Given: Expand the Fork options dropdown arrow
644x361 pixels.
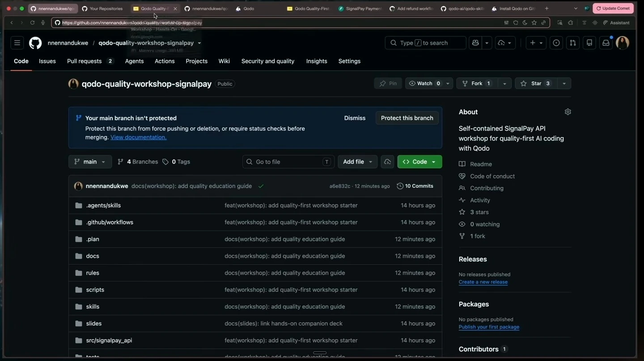Looking at the screenshot, I should [x=504, y=84].
